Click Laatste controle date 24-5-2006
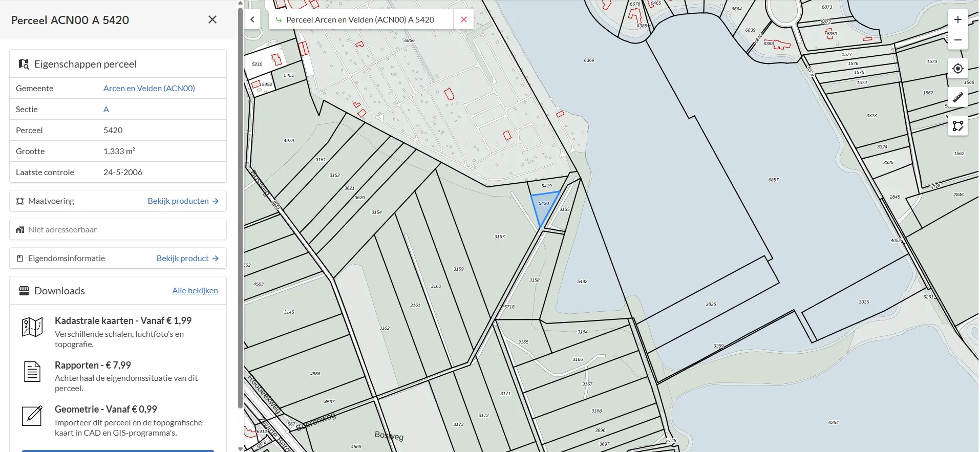 (x=123, y=172)
